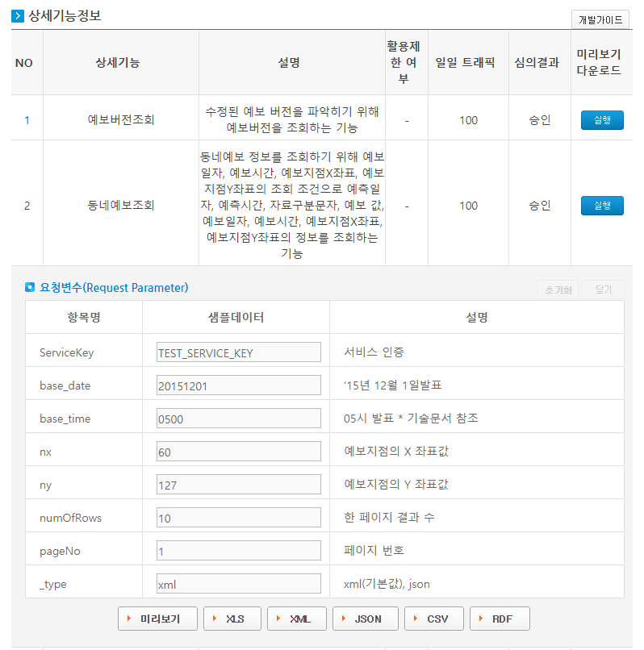Click the 항목명 column header
The image size is (644, 650).
pyautogui.click(x=84, y=318)
